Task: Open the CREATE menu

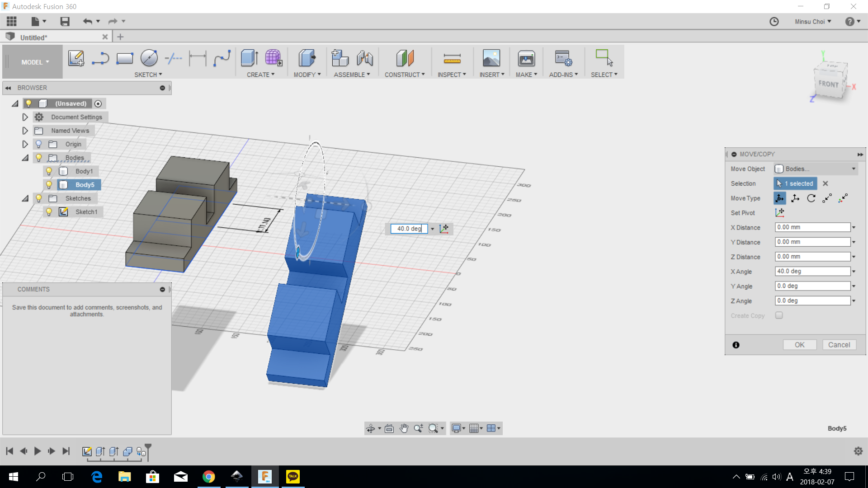Action: [260, 75]
